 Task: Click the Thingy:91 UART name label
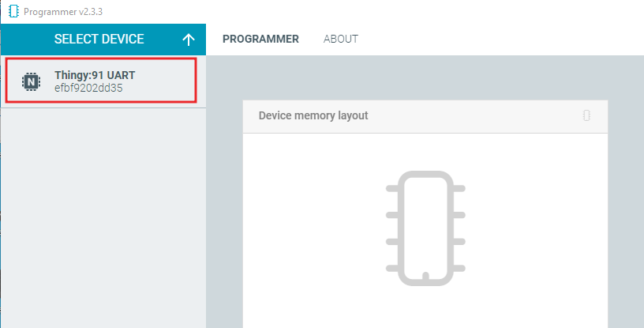pyautogui.click(x=95, y=75)
